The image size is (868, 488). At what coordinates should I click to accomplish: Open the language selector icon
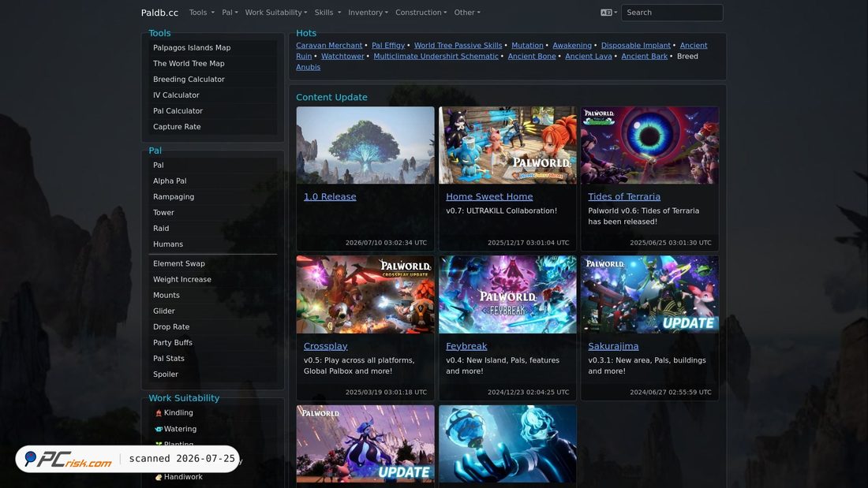tap(608, 12)
